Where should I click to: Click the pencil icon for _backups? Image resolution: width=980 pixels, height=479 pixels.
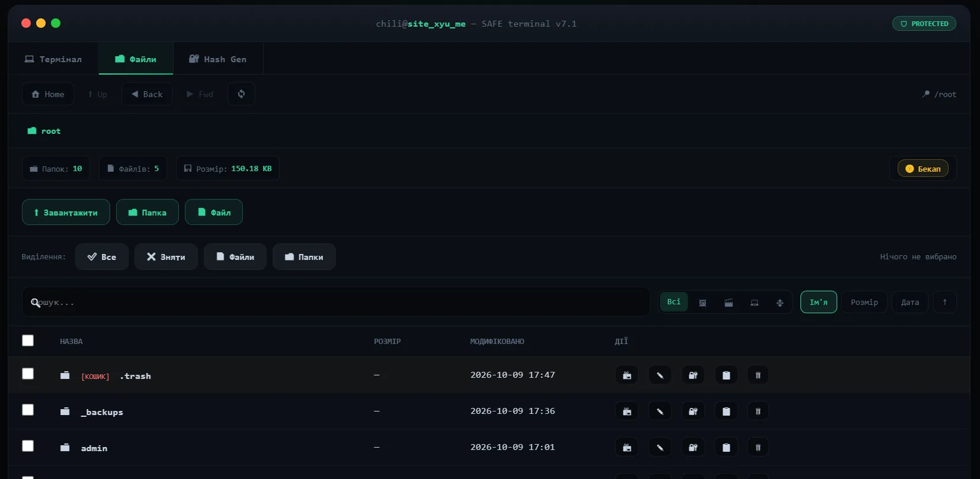(660, 412)
